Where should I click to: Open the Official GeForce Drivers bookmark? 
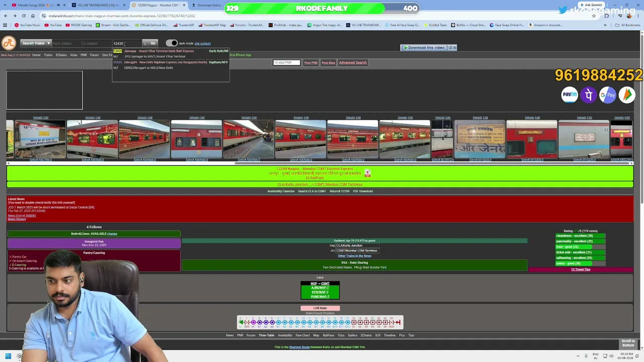pyautogui.click(x=151, y=25)
